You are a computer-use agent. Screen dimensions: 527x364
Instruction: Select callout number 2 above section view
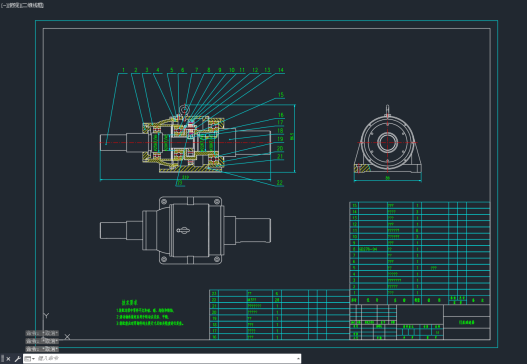click(136, 70)
